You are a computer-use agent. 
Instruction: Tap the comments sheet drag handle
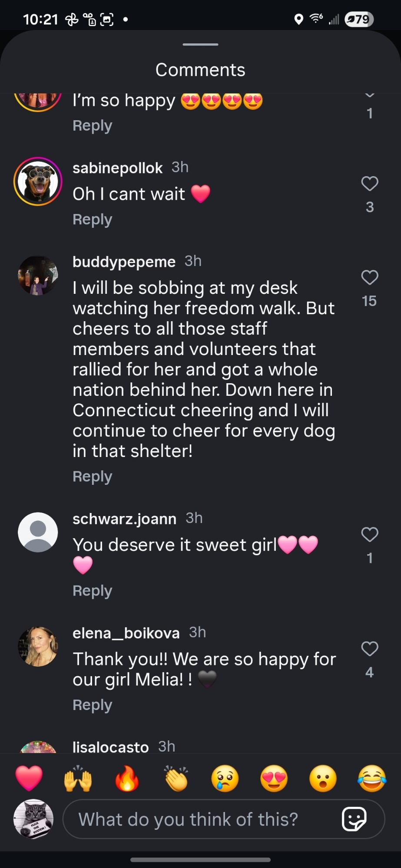click(200, 44)
